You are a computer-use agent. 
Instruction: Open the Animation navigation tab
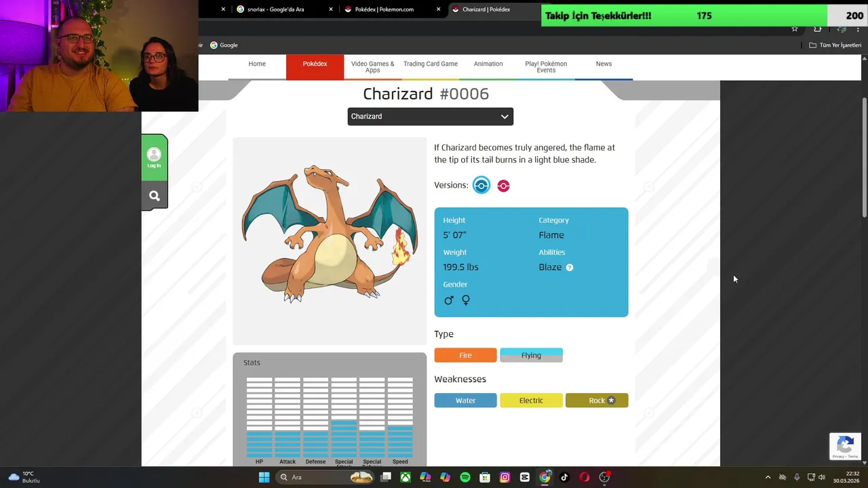point(488,66)
